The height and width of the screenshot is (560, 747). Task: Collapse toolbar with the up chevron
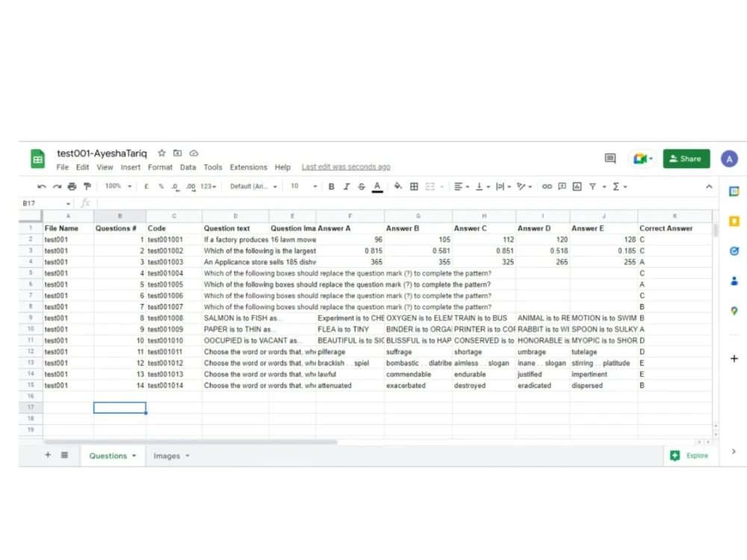pos(709,187)
